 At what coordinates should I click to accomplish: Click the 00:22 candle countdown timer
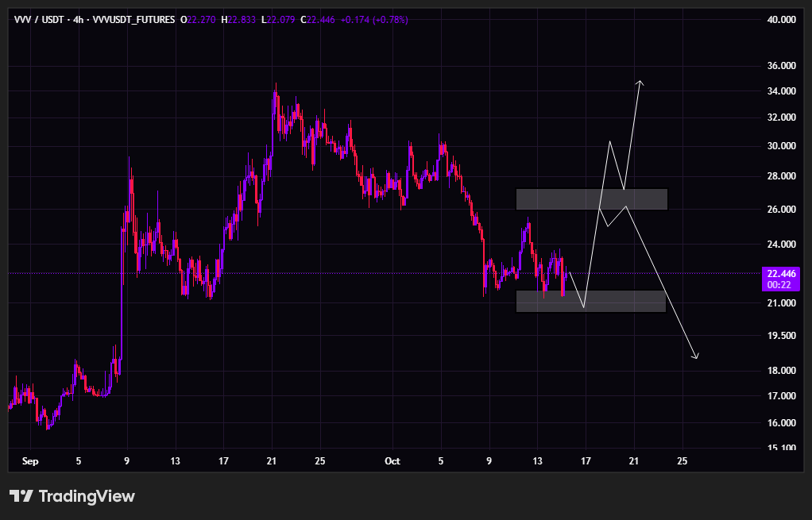(x=779, y=285)
